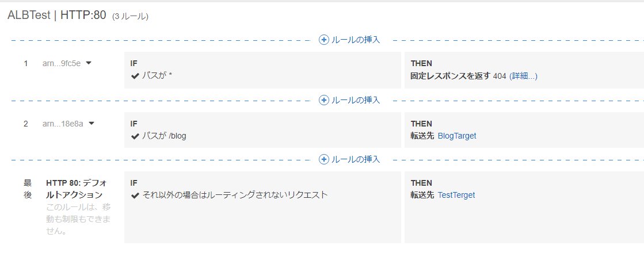Click the checkmark beside the default rule condition
Viewport: 644px width, 253px height.
click(135, 195)
